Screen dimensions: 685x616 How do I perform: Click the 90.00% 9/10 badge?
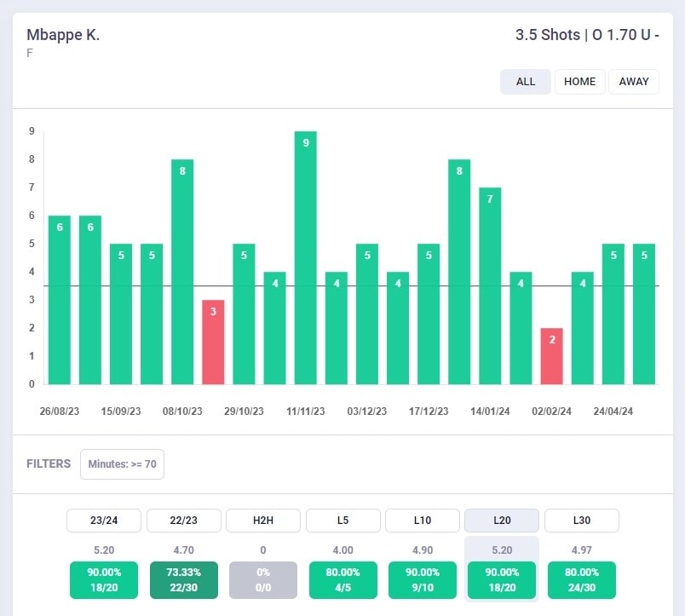[423, 579]
